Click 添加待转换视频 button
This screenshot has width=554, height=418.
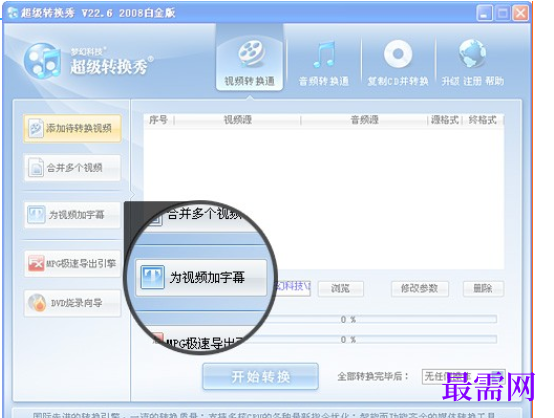click(x=73, y=128)
